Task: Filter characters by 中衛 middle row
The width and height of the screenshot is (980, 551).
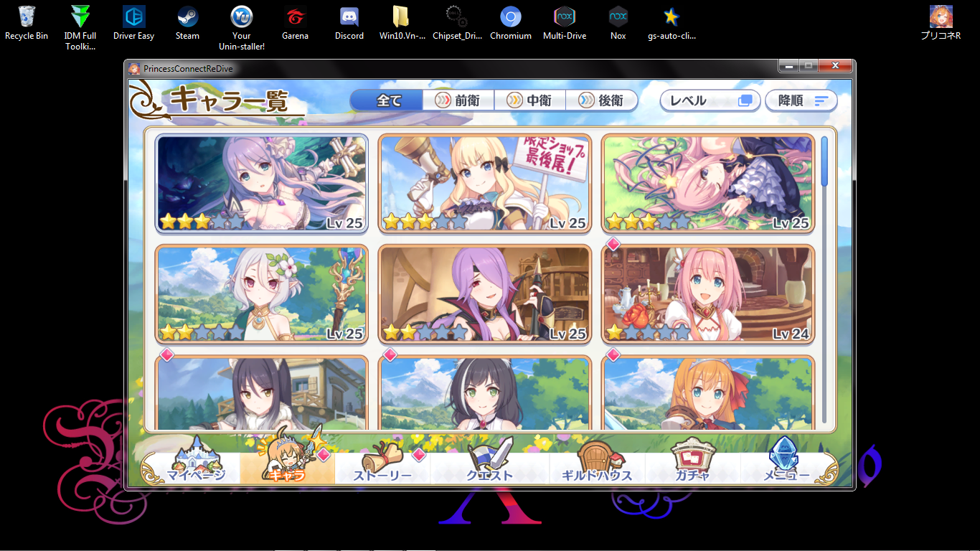Action: point(530,100)
